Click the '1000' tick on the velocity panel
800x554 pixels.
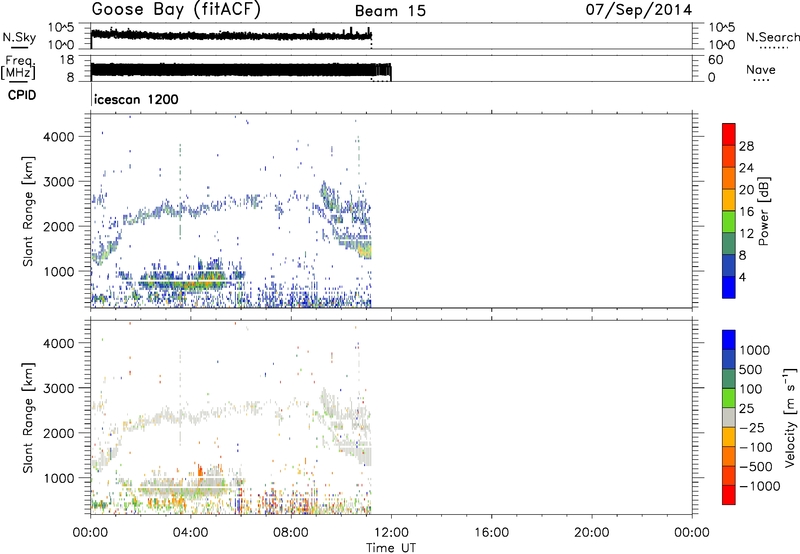pyautogui.click(x=59, y=478)
